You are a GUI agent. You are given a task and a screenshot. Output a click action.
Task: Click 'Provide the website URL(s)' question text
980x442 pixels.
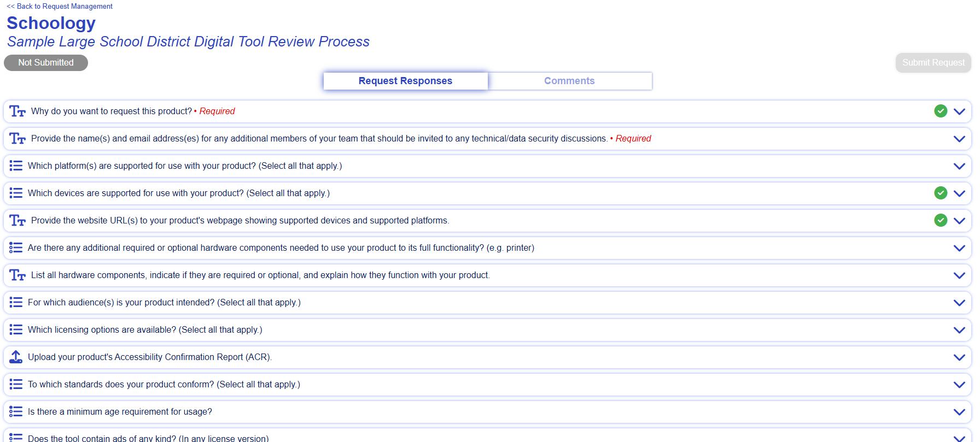pos(240,220)
